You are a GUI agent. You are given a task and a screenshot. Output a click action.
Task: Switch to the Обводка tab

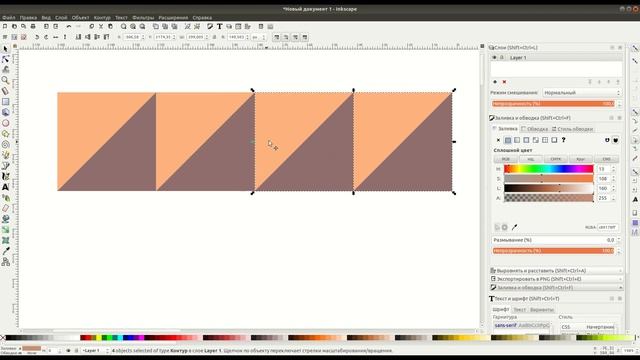point(534,129)
